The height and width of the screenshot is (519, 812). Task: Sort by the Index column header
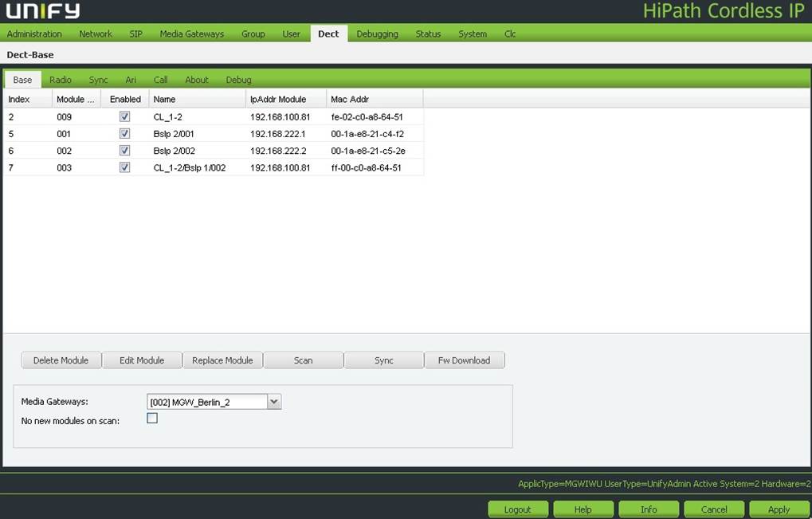coord(27,99)
